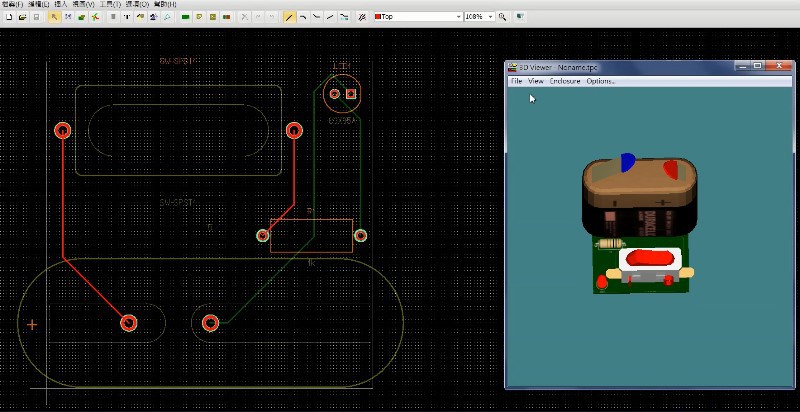Open View menu in 3D Viewer
Image resolution: width=800 pixels, height=412 pixels.
pos(536,81)
